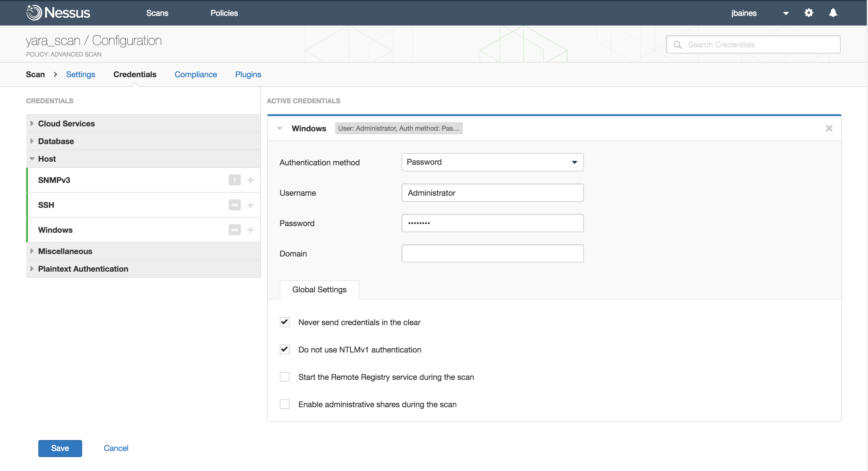This screenshot has width=868, height=471.
Task: Enable Start the Remote Registry service
Action: pyautogui.click(x=284, y=377)
